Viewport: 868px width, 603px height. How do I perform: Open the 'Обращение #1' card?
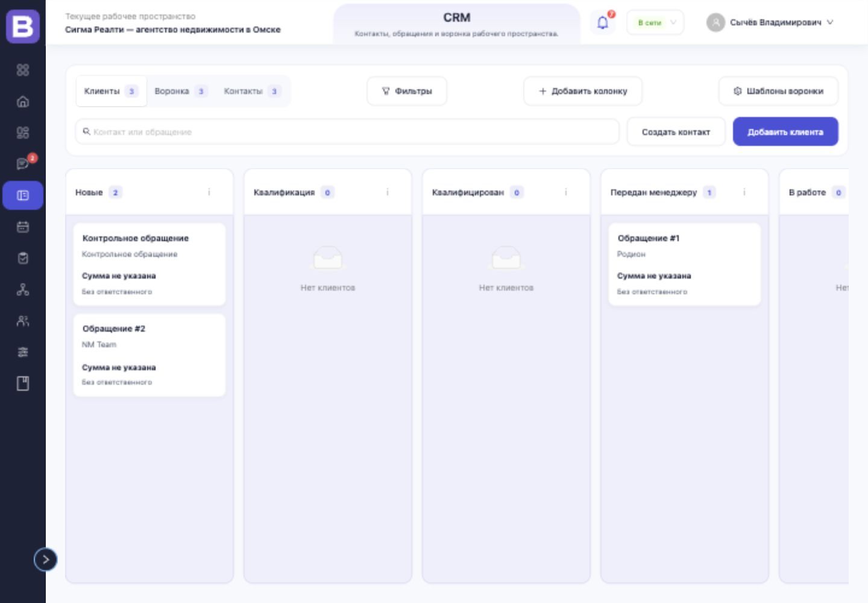tap(685, 264)
